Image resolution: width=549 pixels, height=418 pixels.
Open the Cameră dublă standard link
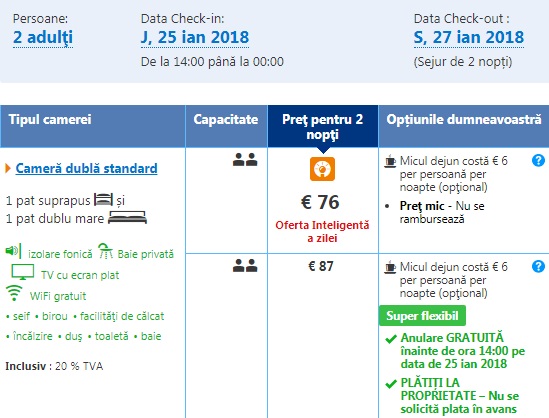click(86, 168)
